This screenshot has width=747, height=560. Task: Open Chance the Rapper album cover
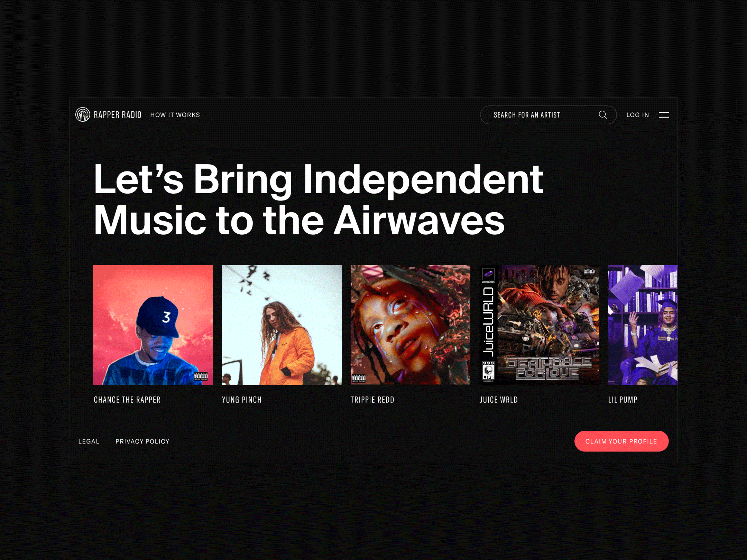tap(153, 325)
